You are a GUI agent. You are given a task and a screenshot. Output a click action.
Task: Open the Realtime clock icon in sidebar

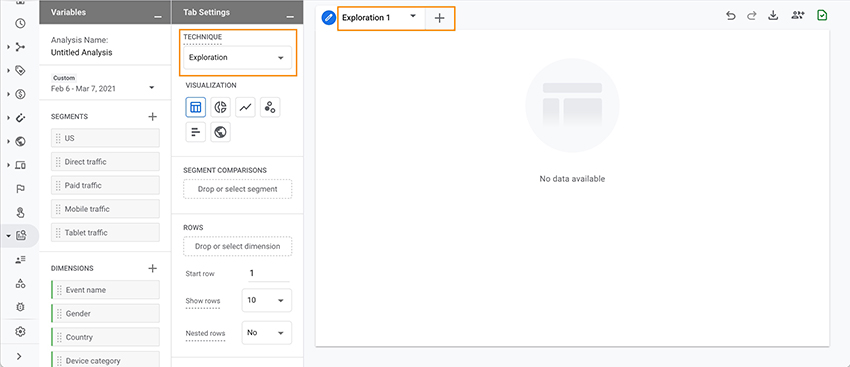[x=20, y=23]
